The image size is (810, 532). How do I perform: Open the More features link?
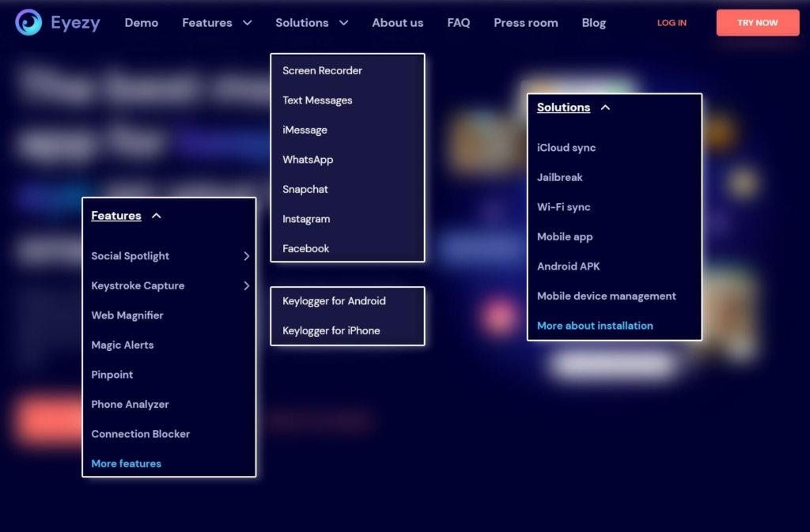tap(126, 463)
